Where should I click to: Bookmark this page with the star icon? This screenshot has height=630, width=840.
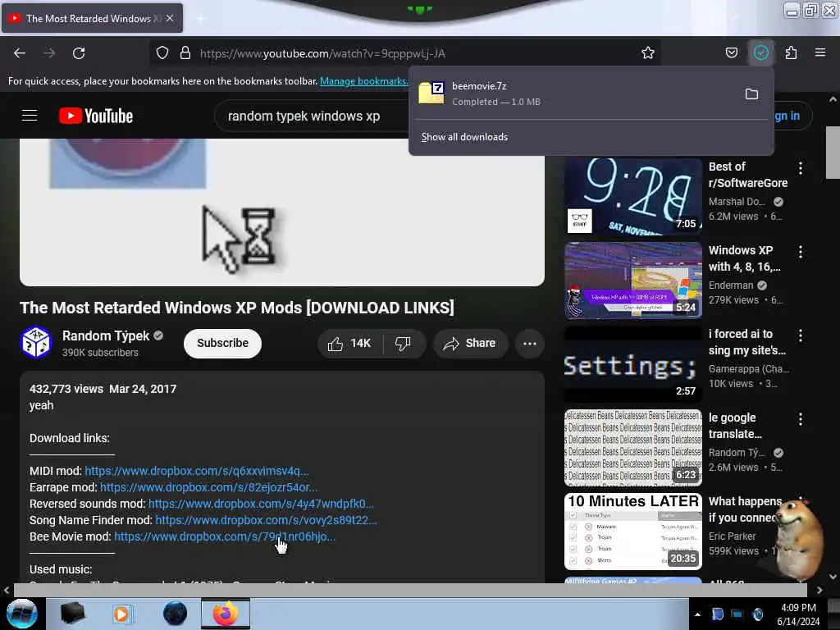(648, 53)
